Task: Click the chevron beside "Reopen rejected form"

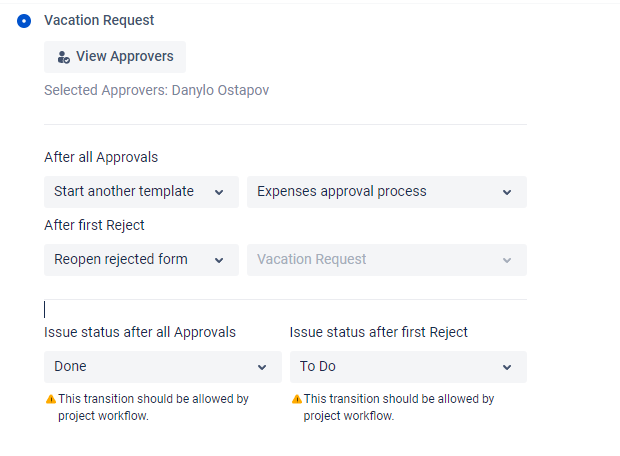Action: coord(219,260)
